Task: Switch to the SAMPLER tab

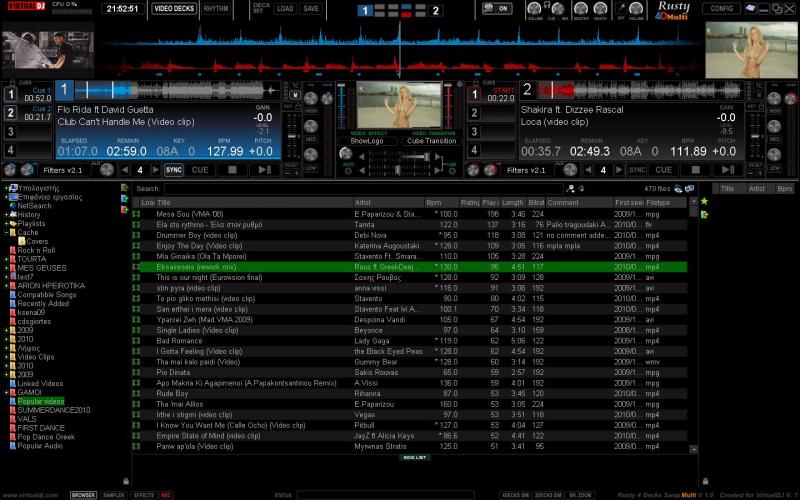Action: tap(113, 495)
